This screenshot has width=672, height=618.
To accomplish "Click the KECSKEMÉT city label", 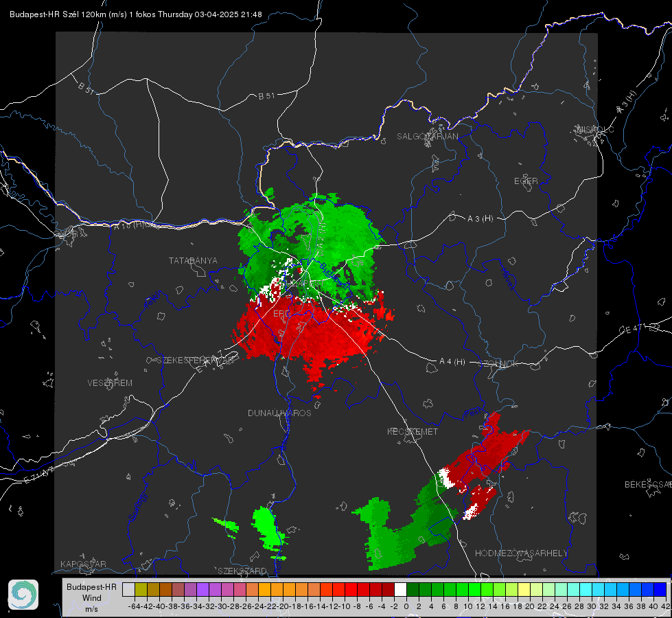I will point(413,431).
